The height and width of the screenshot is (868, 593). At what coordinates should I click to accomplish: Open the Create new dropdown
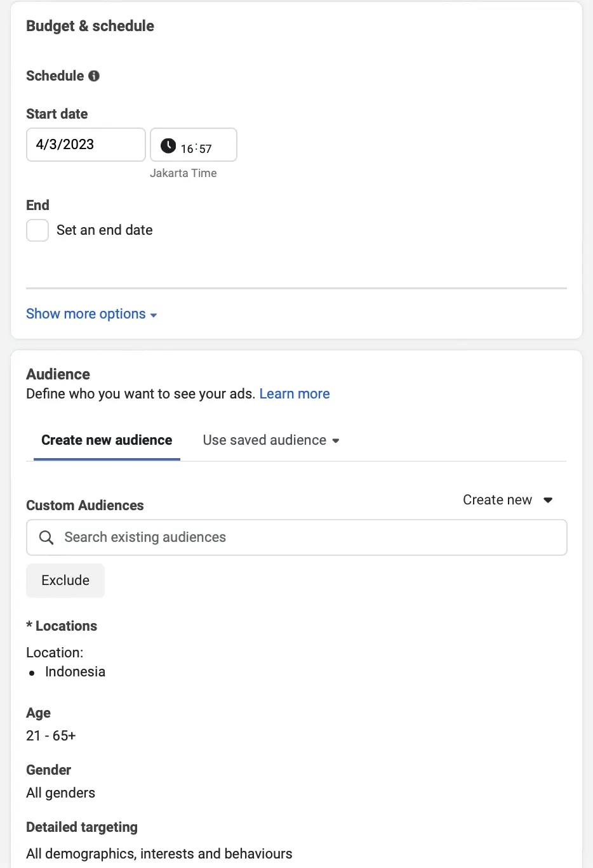498,500
